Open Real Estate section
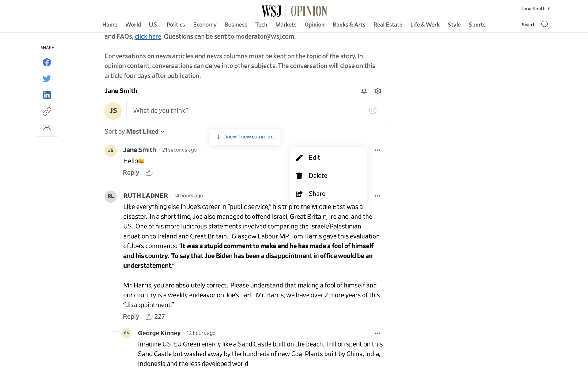588x368 pixels. click(388, 25)
